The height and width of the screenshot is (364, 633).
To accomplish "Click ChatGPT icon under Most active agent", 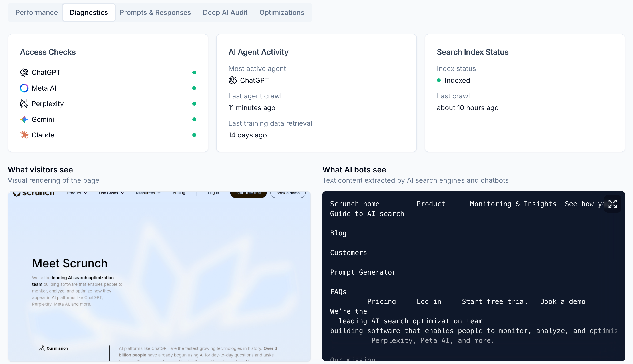I will pyautogui.click(x=233, y=81).
